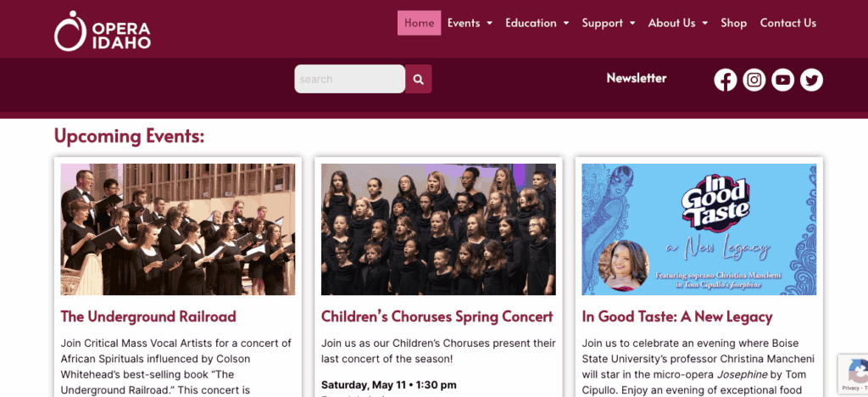Open the Instagram social icon
Screen dimensions: 868x397
coord(754,80)
